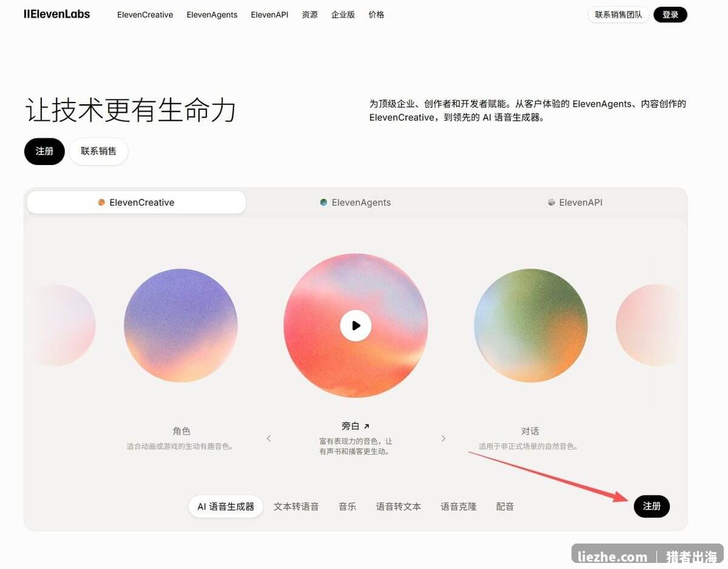
Task: Select the green 对话 voice orb
Action: 530,325
